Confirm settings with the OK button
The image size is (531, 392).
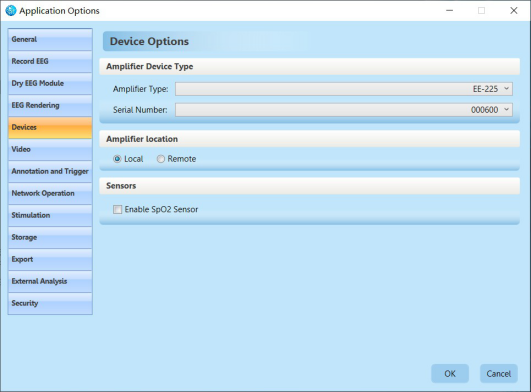[x=450, y=374]
